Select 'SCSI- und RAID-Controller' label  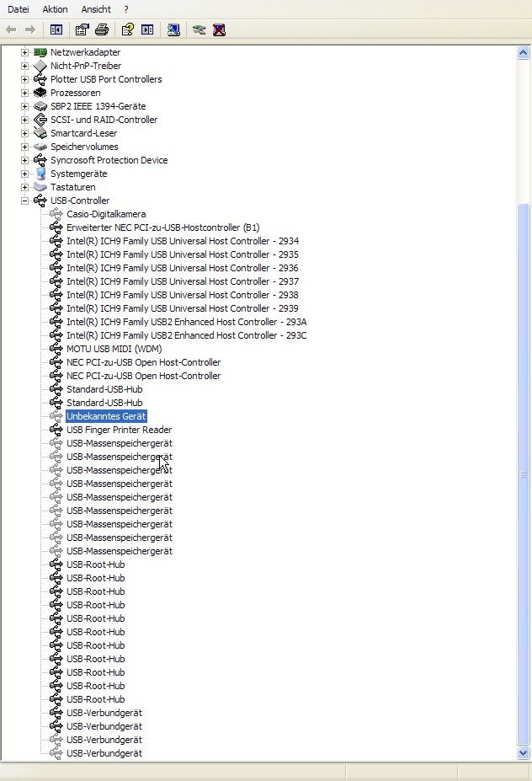click(x=104, y=120)
